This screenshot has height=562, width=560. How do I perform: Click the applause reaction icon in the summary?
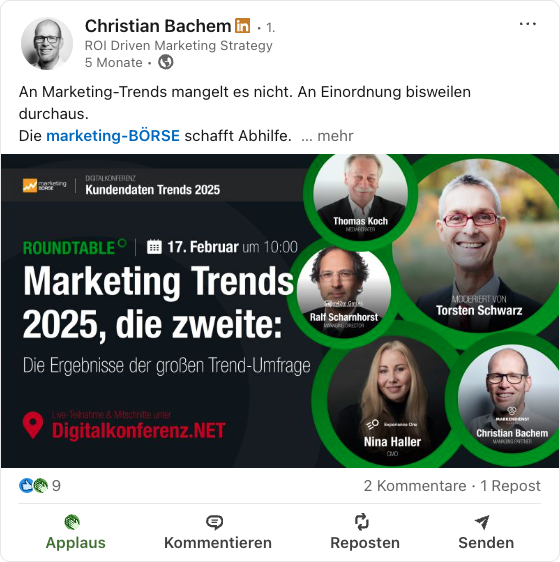pos(41,486)
